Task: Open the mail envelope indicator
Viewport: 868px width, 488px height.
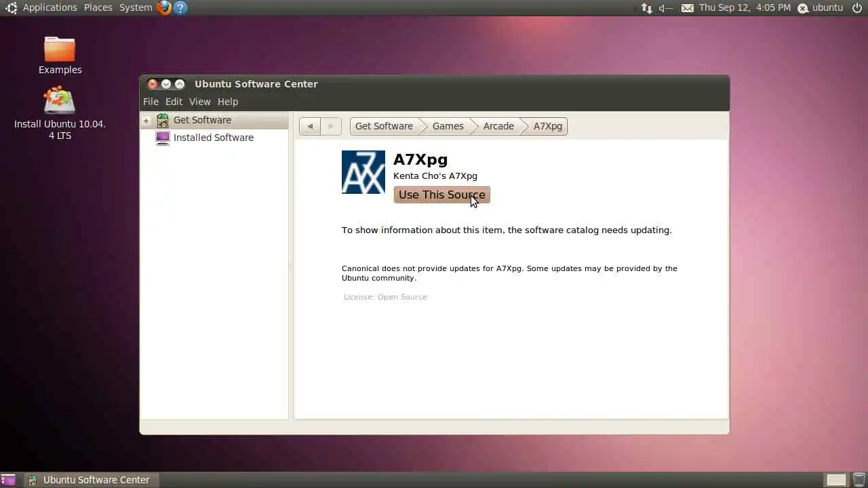Action: pyautogui.click(x=688, y=8)
